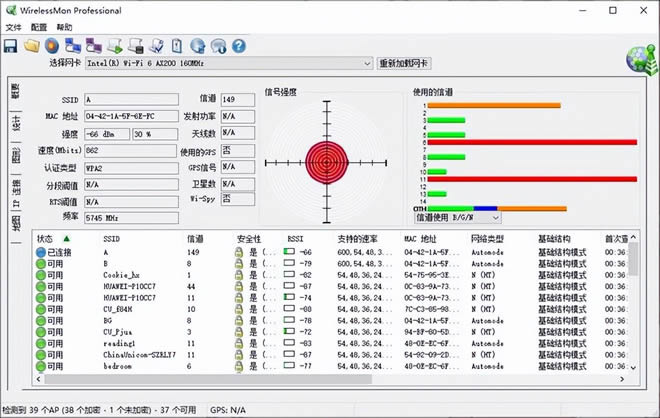
Task: Click the SSID field showing A
Action: [131, 99]
